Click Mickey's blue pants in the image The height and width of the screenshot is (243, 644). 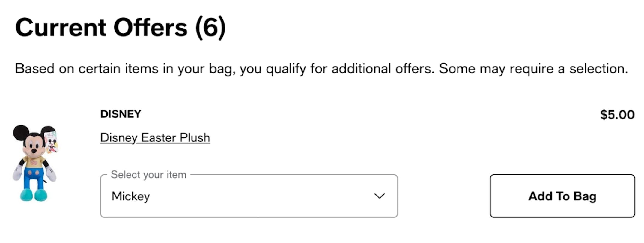tap(35, 177)
